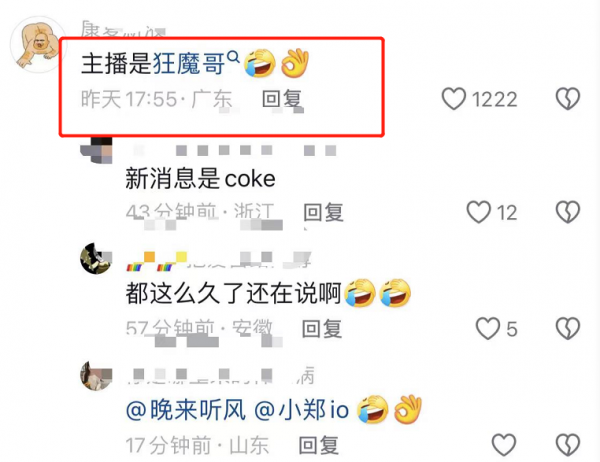This screenshot has width=600, height=462.
Task: Like the 狂魔哥 comment with 1222 likes
Action: [x=454, y=99]
